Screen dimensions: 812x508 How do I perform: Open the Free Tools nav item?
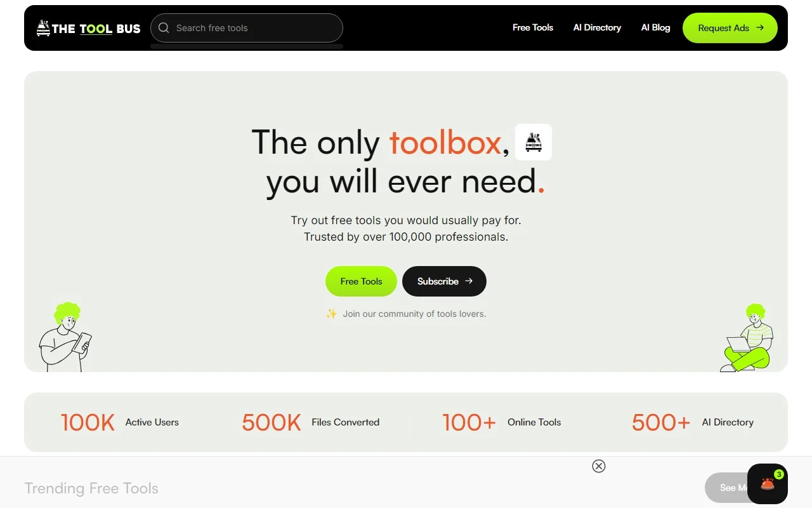tap(533, 28)
